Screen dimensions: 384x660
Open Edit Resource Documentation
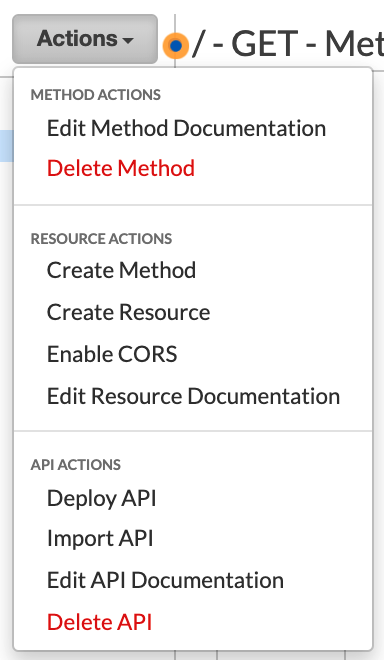pyautogui.click(x=193, y=396)
